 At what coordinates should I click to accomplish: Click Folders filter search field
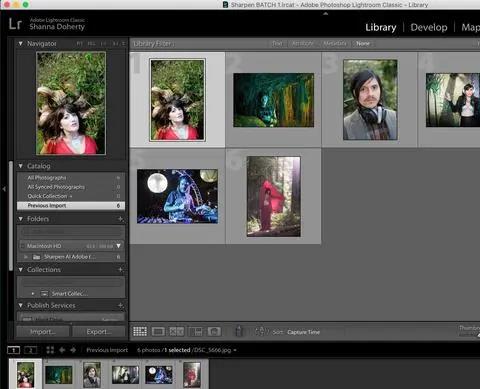(71, 231)
